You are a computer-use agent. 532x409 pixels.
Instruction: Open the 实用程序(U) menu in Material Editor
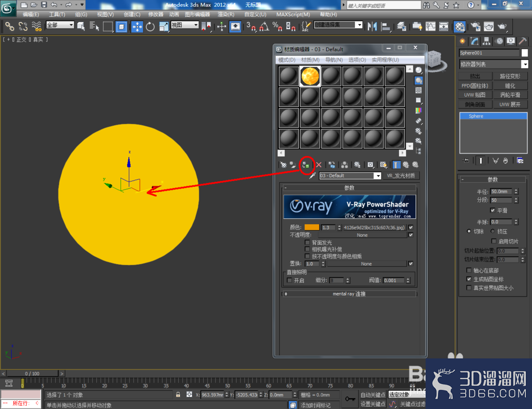click(385, 60)
